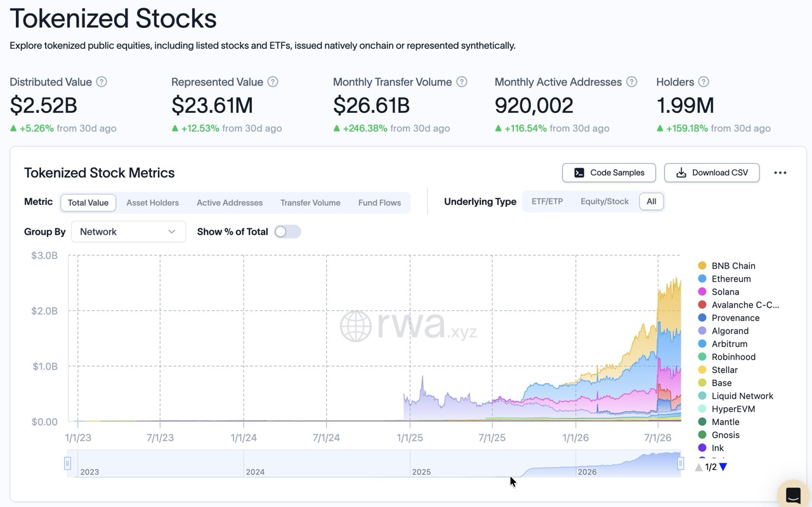812x507 pixels.
Task: Switch to Transfer Volume metric
Action: pos(310,203)
